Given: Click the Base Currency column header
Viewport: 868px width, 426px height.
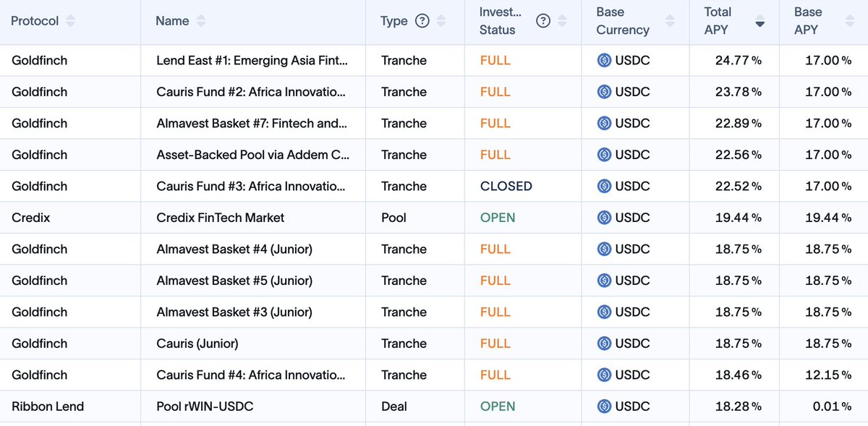Looking at the screenshot, I should (x=623, y=21).
